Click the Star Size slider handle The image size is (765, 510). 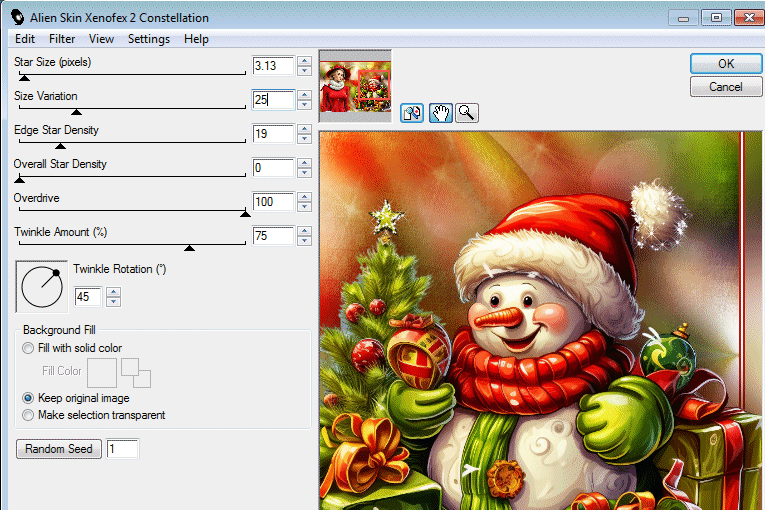[24, 78]
